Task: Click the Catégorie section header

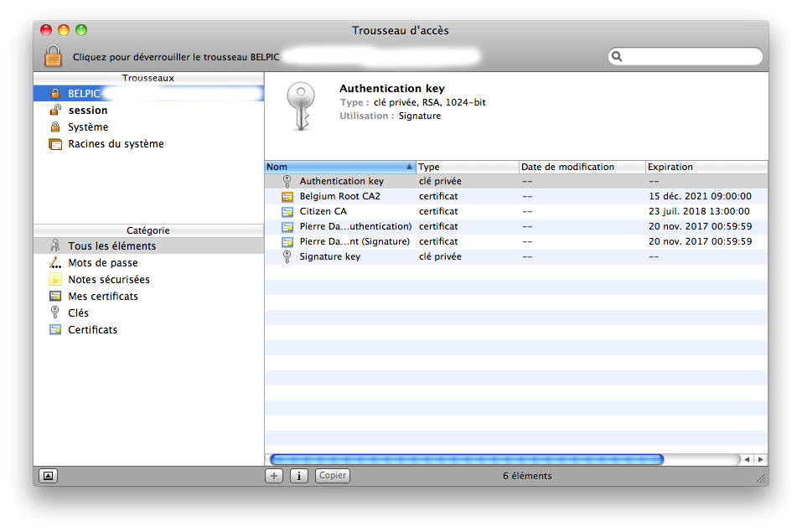Action: pyautogui.click(x=148, y=230)
